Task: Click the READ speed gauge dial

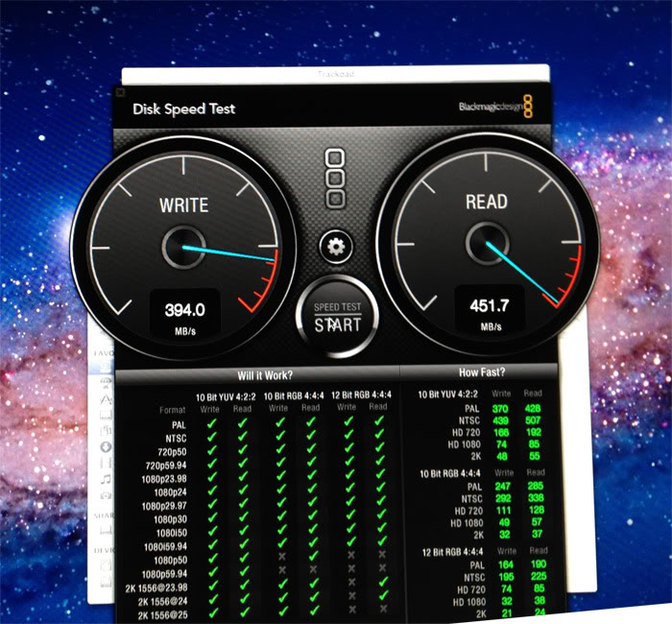Action: point(488,242)
